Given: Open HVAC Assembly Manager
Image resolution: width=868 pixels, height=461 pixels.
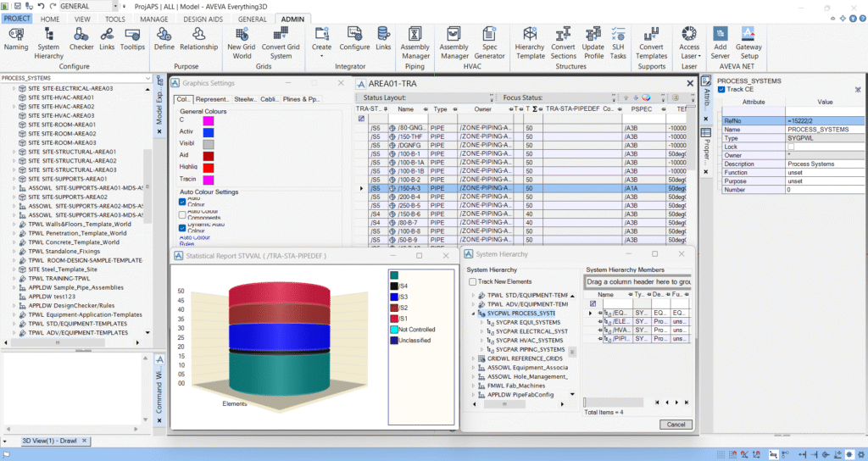Looking at the screenshot, I should tap(454, 44).
